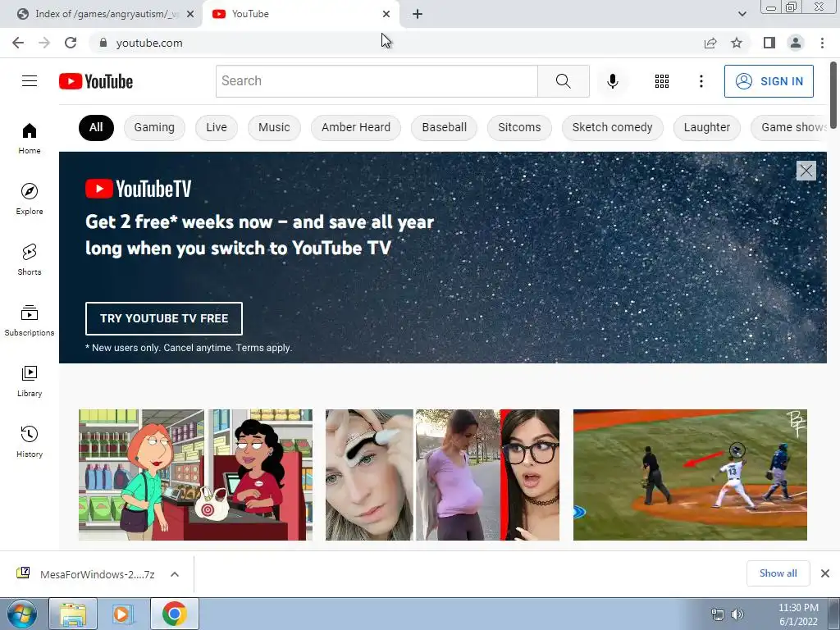Open Explore in the sidebar
The width and height of the screenshot is (840, 630).
pyautogui.click(x=30, y=199)
